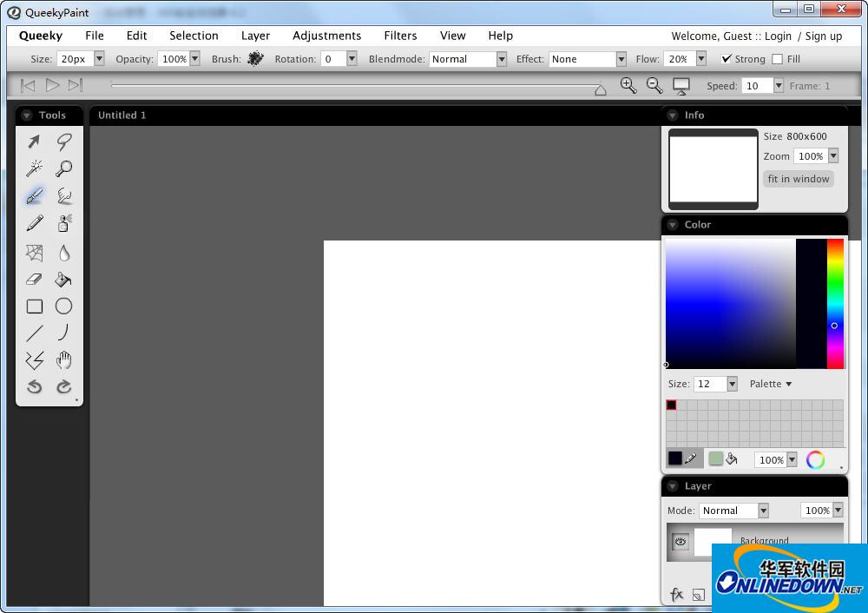Image resolution: width=868 pixels, height=613 pixels.
Task: Open the Zoom dropdown in Info
Action: [x=833, y=156]
